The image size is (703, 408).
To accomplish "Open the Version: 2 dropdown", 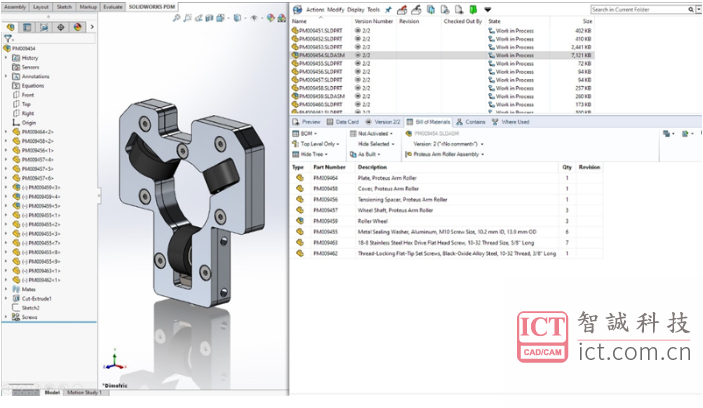I will [448, 144].
